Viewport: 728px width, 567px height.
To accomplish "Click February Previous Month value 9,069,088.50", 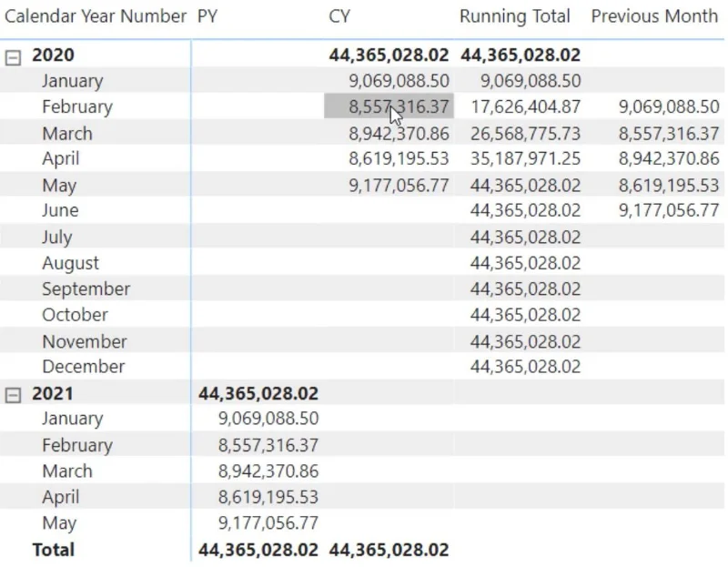I will (x=669, y=106).
